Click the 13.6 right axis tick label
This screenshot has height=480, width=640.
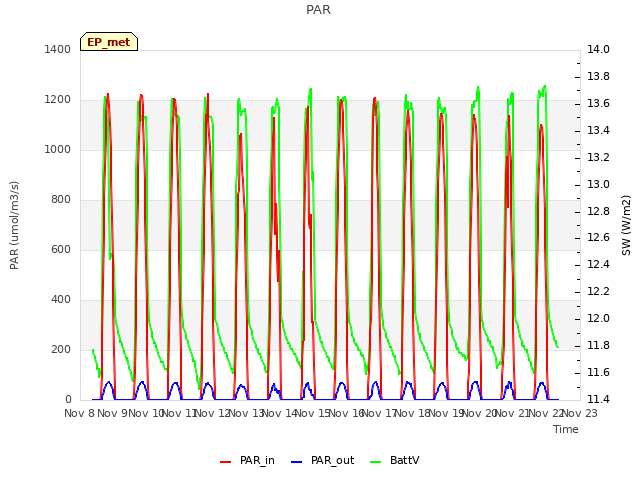[x=598, y=103]
